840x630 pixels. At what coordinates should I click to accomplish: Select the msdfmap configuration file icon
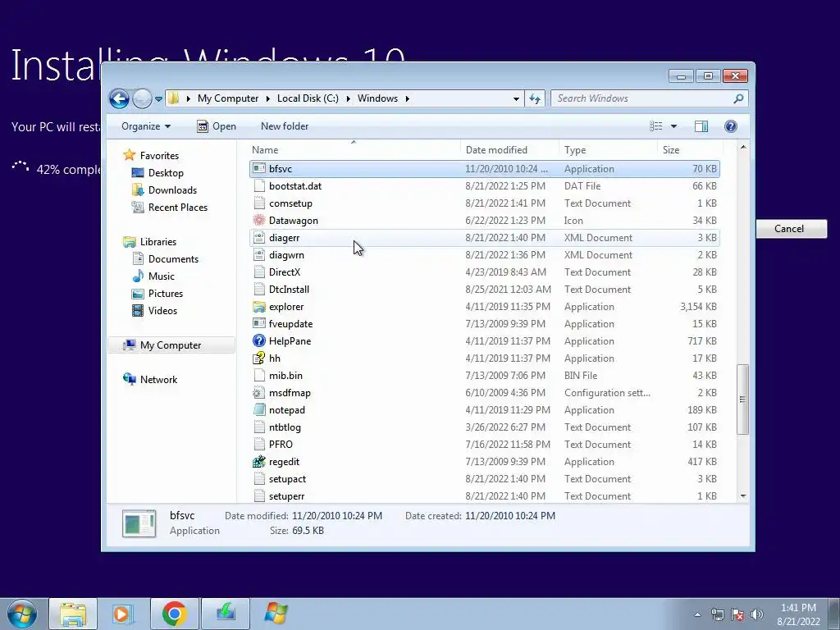[259, 393]
